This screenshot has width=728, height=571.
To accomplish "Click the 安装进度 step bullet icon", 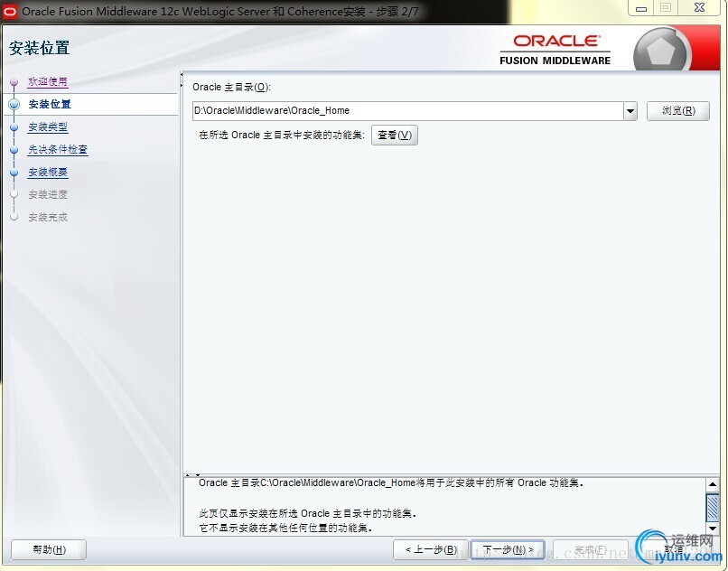I will tap(14, 194).
